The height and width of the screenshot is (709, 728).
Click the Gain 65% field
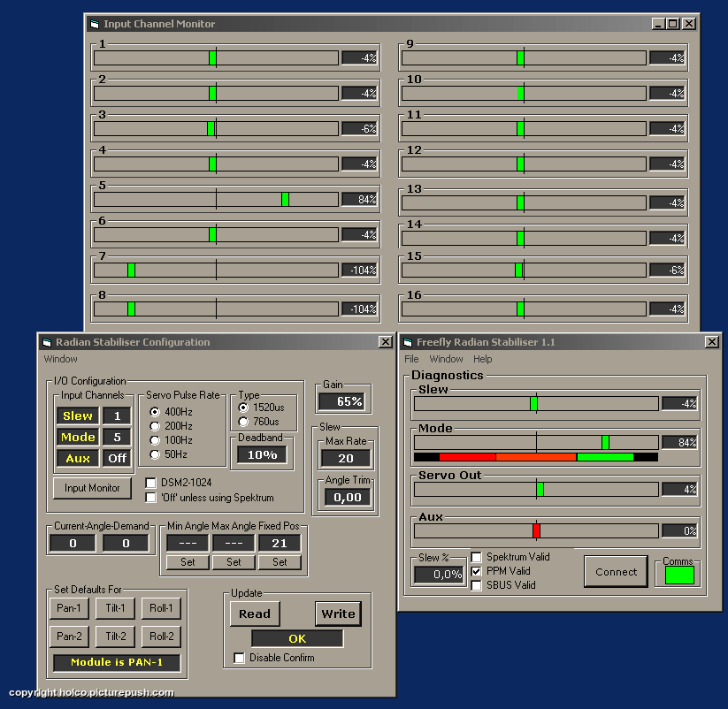[342, 401]
